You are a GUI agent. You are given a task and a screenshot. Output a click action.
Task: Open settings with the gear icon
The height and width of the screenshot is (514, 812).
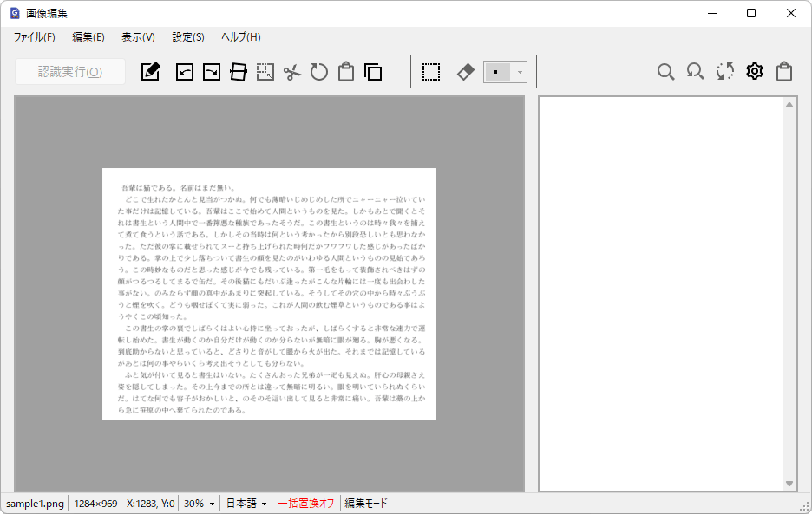click(x=755, y=71)
